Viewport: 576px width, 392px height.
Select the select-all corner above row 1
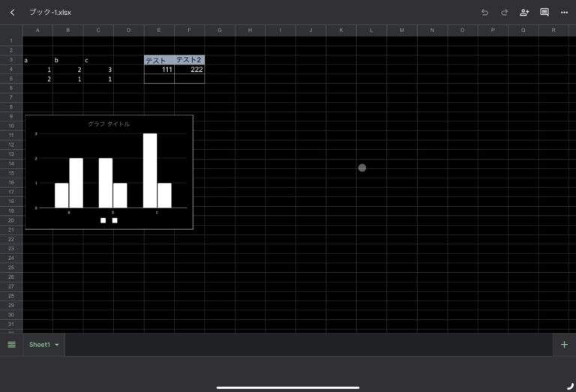coord(11,30)
